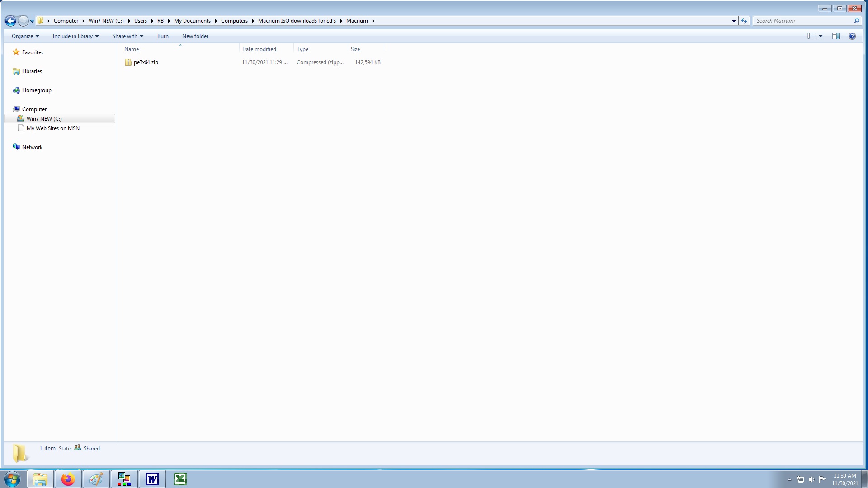Open the Windows Start button
This screenshot has width=868, height=488.
tap(12, 479)
